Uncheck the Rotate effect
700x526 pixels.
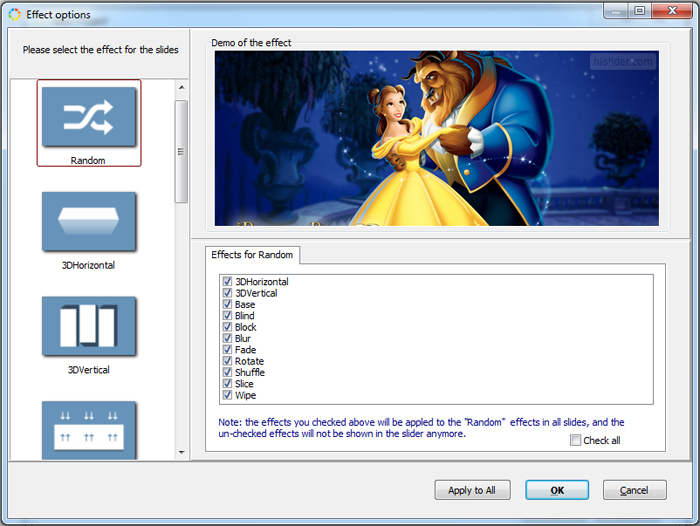[227, 361]
